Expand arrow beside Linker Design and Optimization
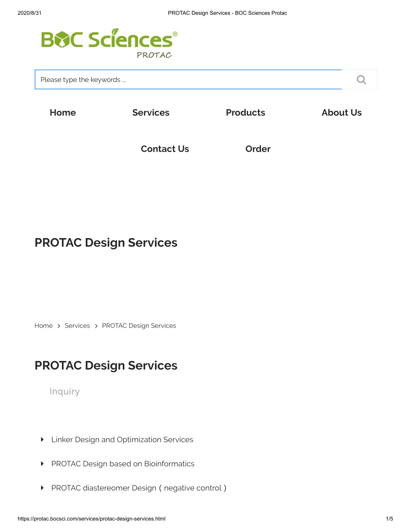The height and width of the screenshot is (532, 411). point(42,440)
